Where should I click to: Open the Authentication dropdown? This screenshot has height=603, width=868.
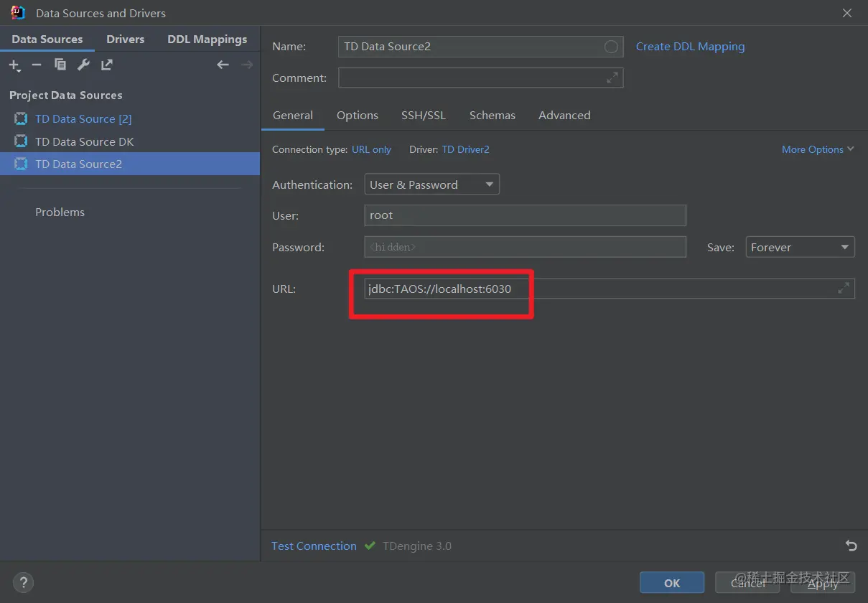(431, 184)
